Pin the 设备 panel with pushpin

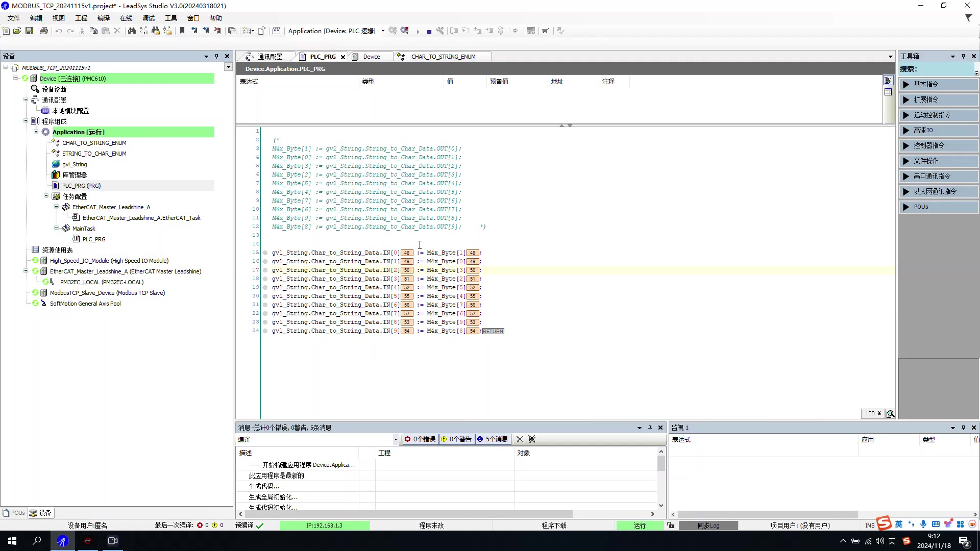217,56
